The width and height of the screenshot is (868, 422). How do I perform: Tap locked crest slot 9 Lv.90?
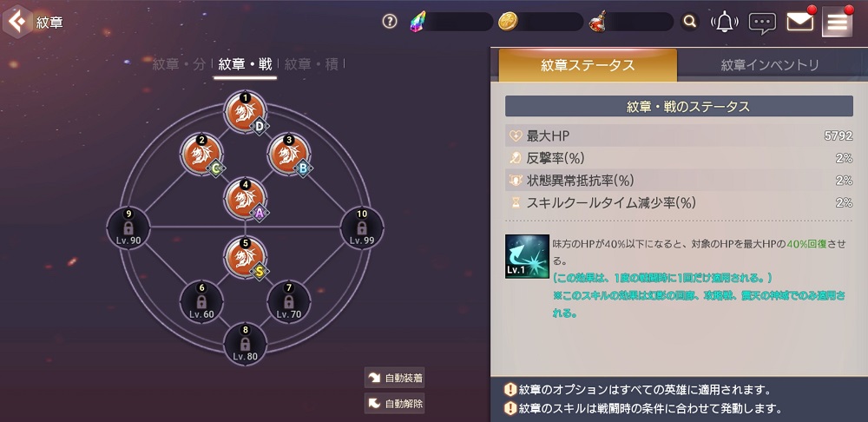coord(128,227)
